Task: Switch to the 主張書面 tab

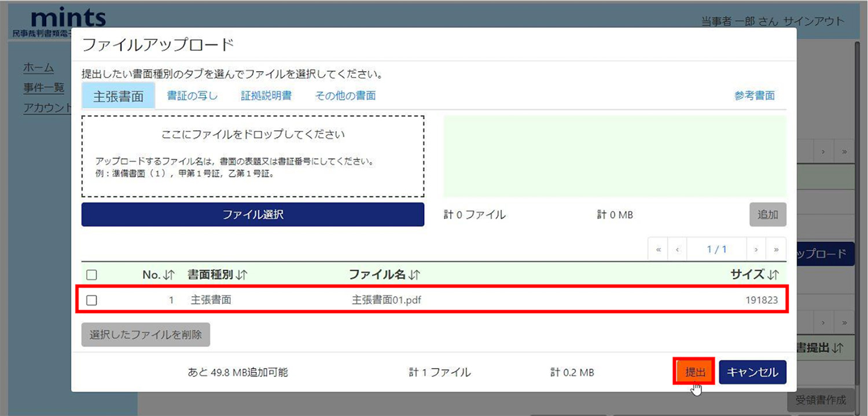Action: (118, 96)
